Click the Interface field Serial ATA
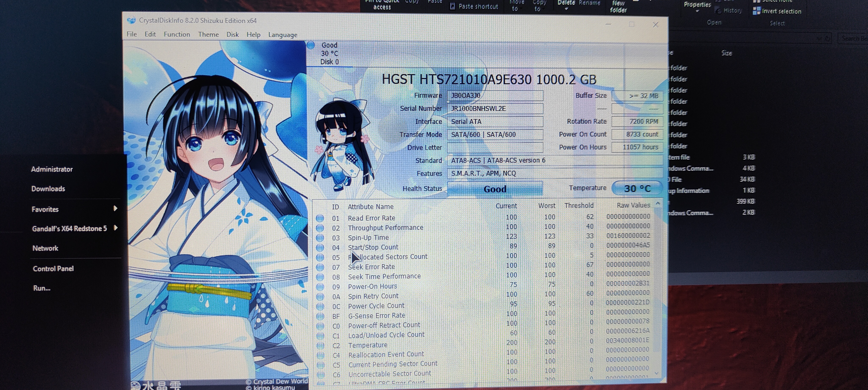The height and width of the screenshot is (390, 868). click(x=495, y=121)
